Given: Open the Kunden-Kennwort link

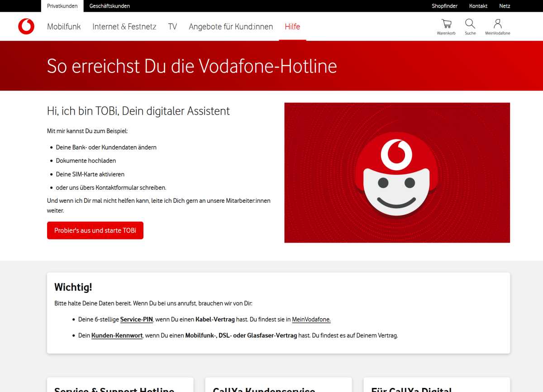Looking at the screenshot, I should [117, 335].
